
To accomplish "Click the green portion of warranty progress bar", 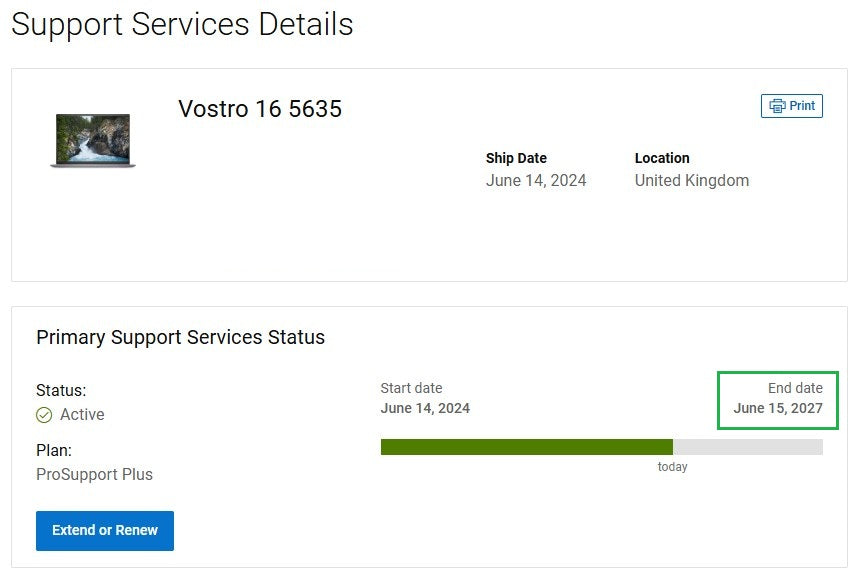I will point(526,447).
